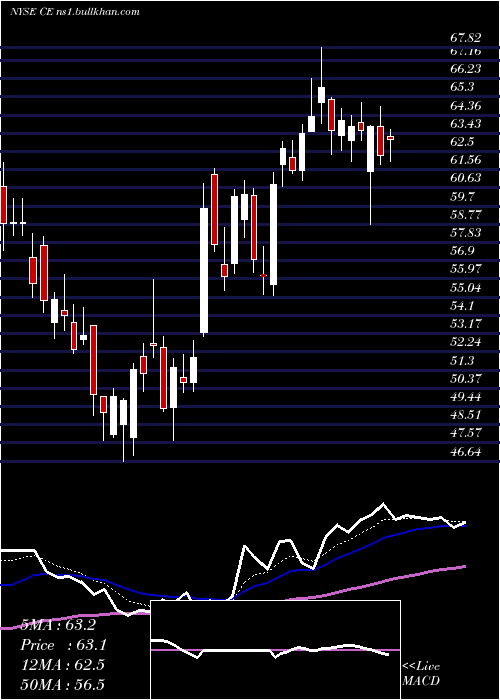Click the <<Live MACD label

coord(421,674)
